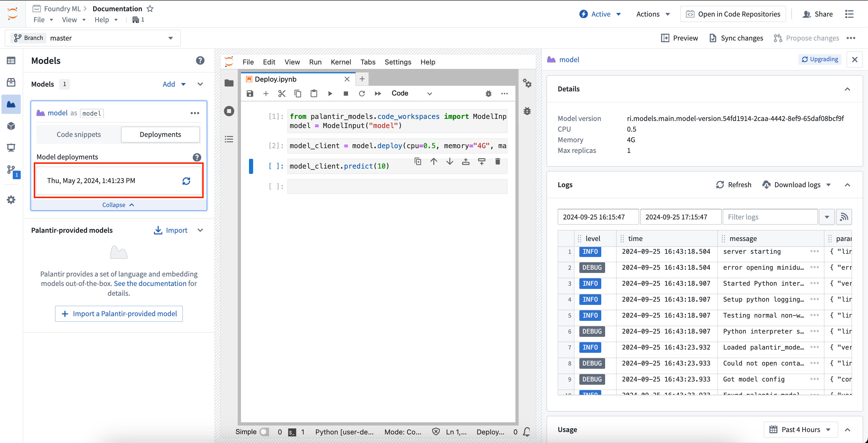Select the Code Snippets tab
This screenshot has width=868, height=443.
click(x=78, y=135)
